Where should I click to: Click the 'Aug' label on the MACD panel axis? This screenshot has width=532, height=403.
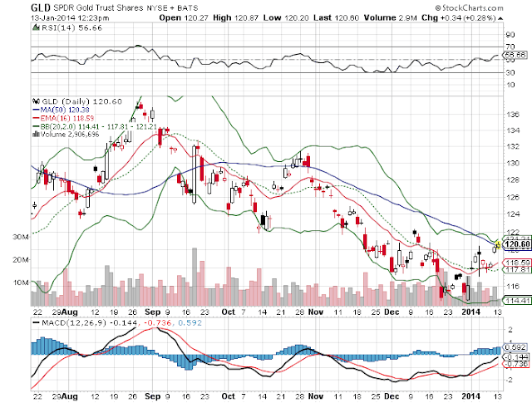click(69, 396)
